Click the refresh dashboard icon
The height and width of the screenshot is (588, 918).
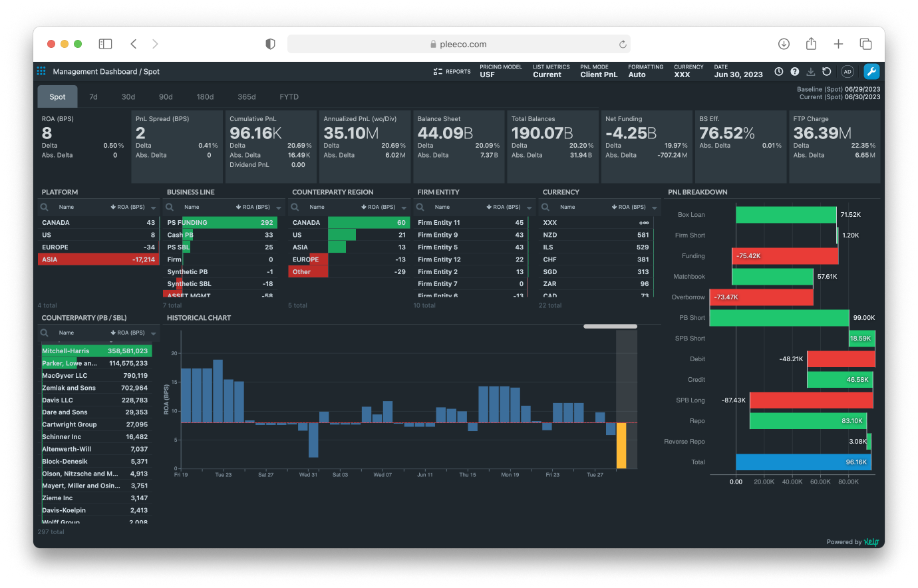pos(826,71)
